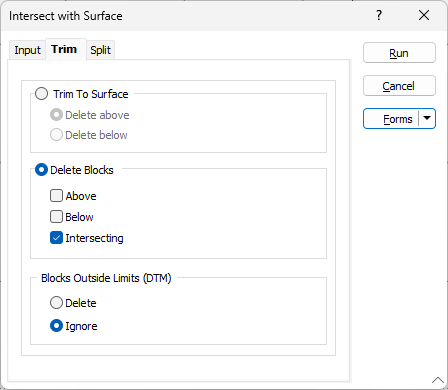448x390 pixels.
Task: Select the Trim tab
Action: click(66, 49)
